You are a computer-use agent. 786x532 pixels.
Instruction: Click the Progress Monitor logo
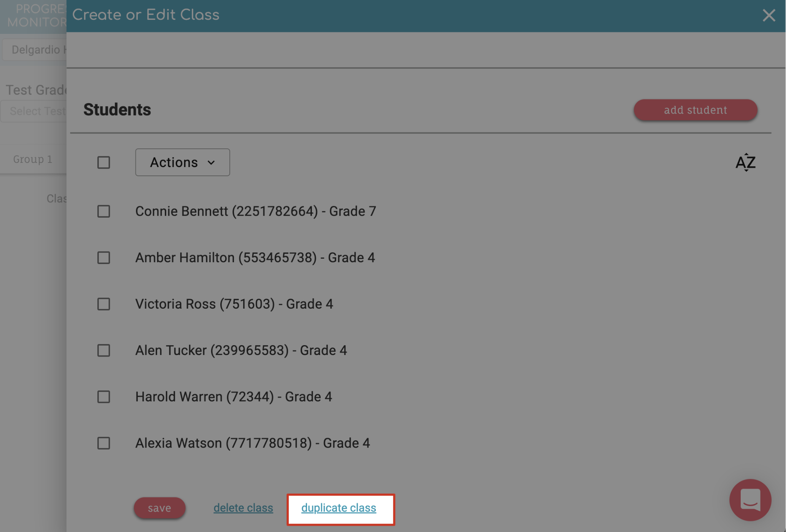[x=36, y=16]
